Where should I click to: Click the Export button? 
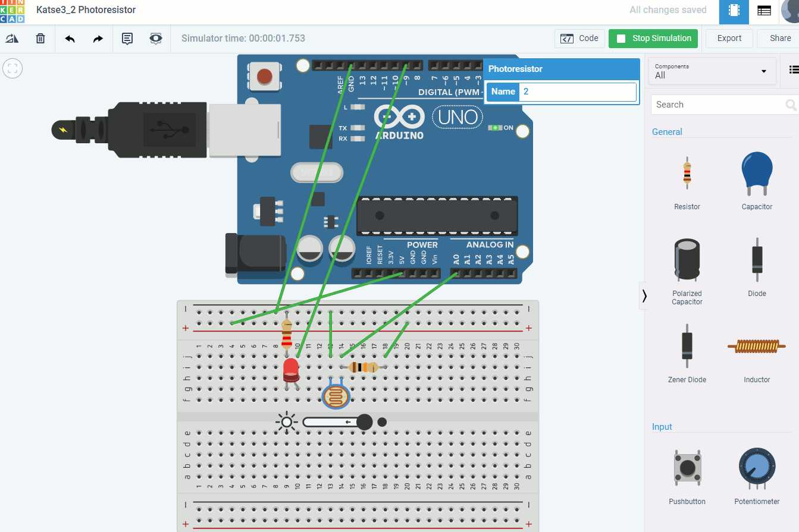click(729, 39)
